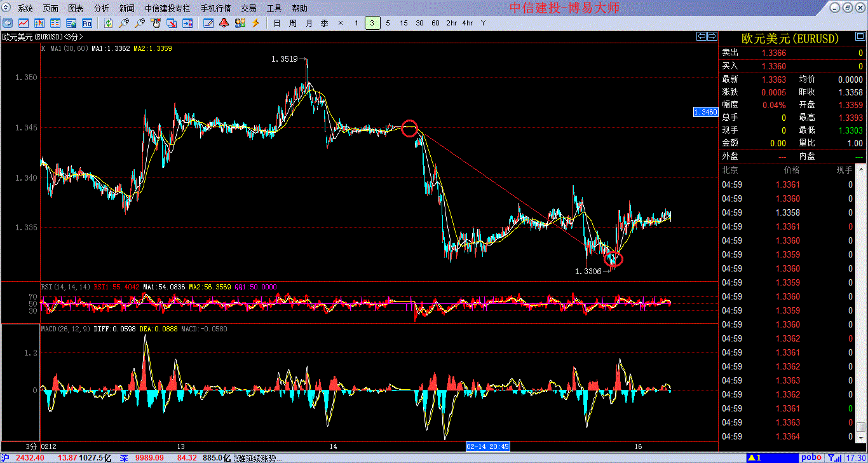Click the round menu collapse icon left of 系统
The height and width of the screenshot is (463, 868).
click(7, 8)
